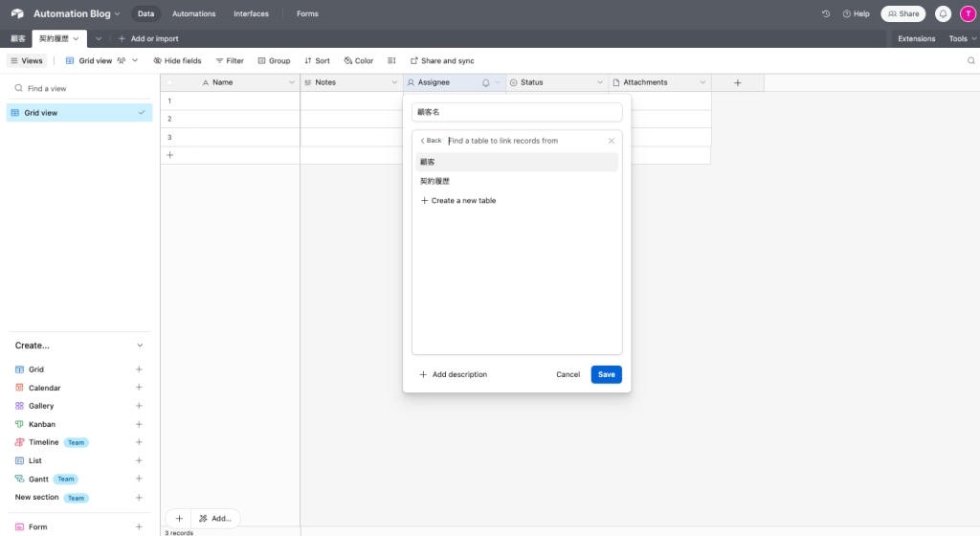Open the Color options in toolbar
The height and width of the screenshot is (536, 980).
tap(359, 60)
